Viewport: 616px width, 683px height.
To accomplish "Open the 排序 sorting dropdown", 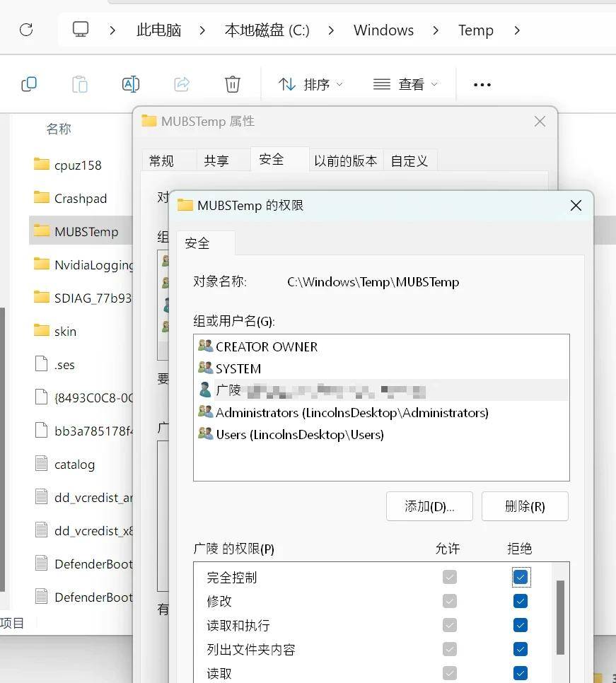I will (x=310, y=84).
